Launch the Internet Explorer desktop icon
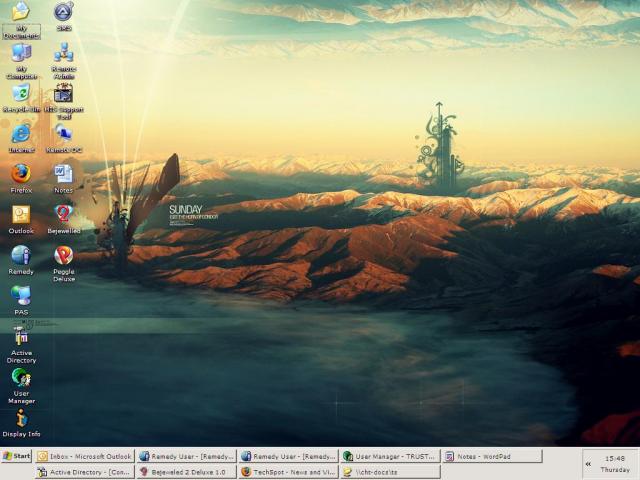This screenshot has height=480, width=640. pos(21,138)
